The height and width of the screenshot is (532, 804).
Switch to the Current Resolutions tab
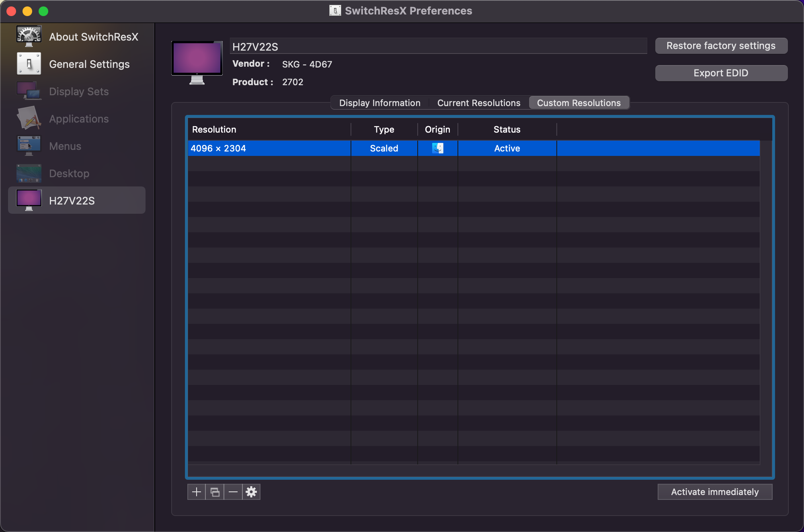[x=478, y=103]
